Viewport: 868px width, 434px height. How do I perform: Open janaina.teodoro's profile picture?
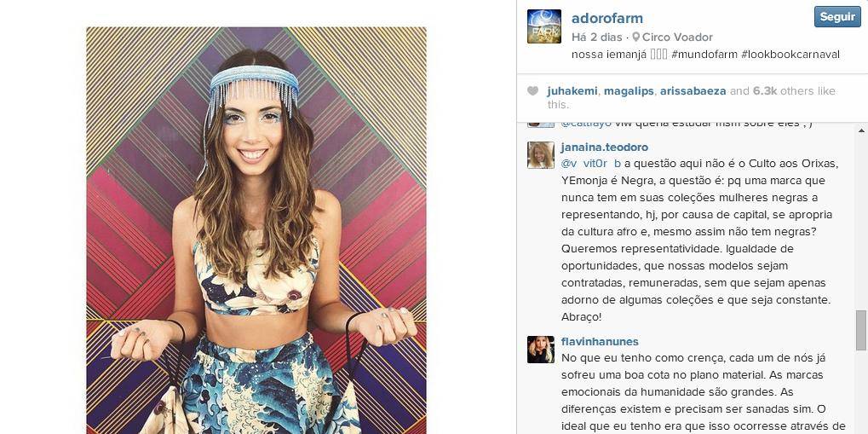541,155
